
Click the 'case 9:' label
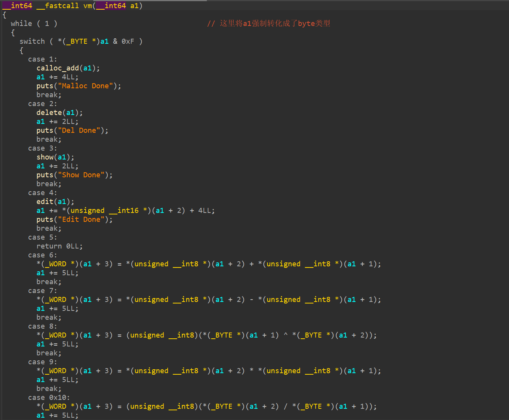click(x=43, y=362)
